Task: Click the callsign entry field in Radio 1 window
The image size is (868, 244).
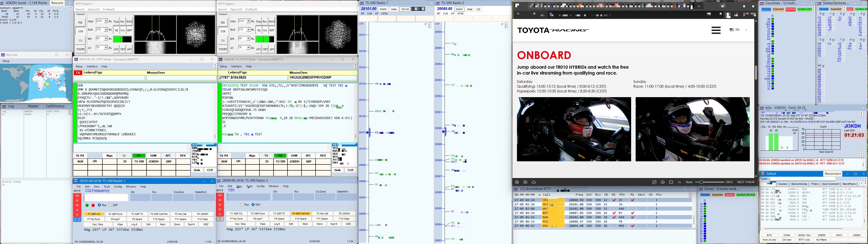Action: [x=106, y=197]
